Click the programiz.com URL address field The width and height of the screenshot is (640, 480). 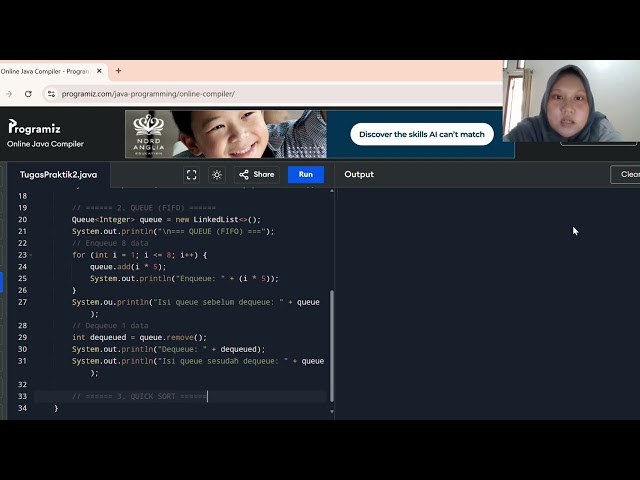[148, 94]
